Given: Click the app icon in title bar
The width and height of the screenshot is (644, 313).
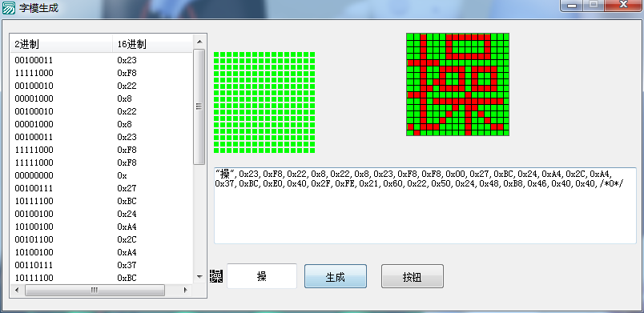Looking at the screenshot, I should (x=8, y=8).
